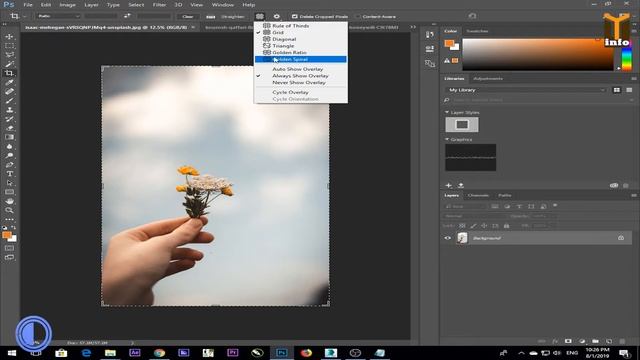The height and width of the screenshot is (360, 640).
Task: Select the Healing Brush tool
Action: (x=9, y=91)
